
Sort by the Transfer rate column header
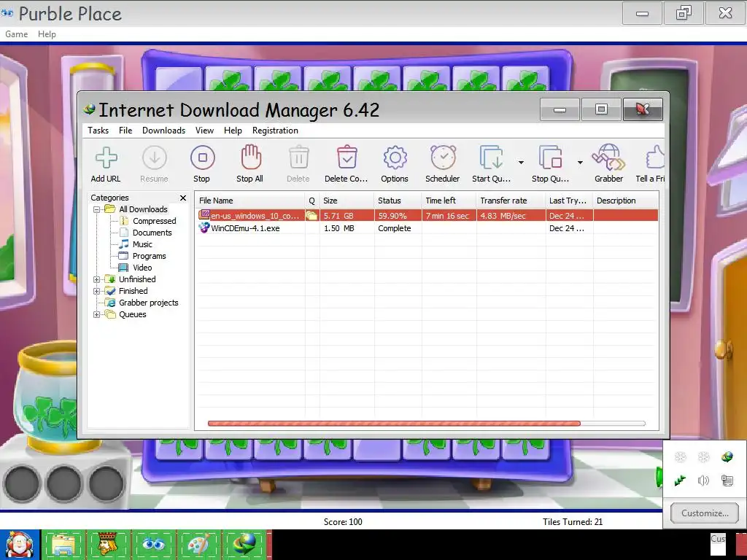(511, 201)
